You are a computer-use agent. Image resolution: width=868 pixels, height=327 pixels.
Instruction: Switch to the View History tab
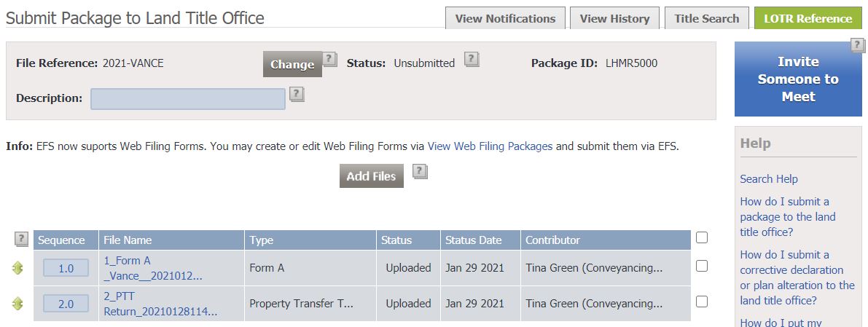click(x=614, y=18)
